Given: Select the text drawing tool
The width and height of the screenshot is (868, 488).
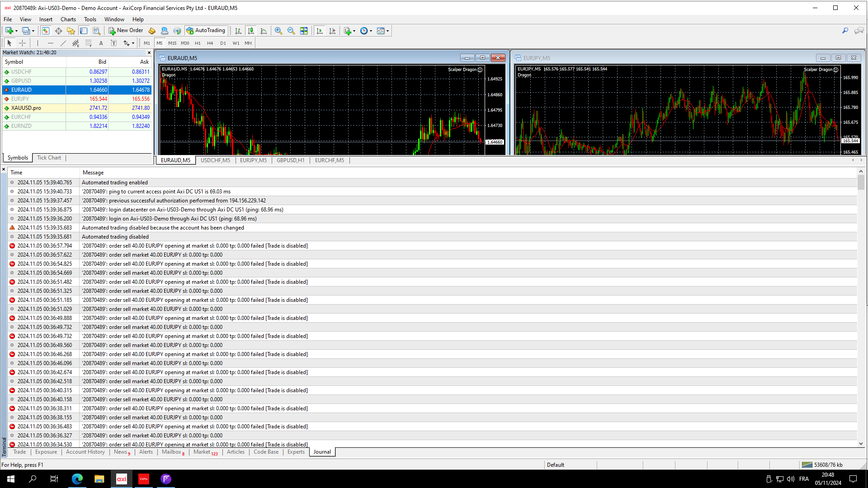Looking at the screenshot, I should point(101,43).
